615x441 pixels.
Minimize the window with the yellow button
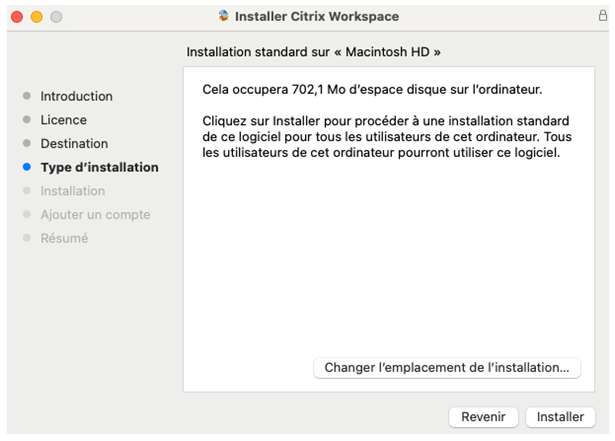36,17
